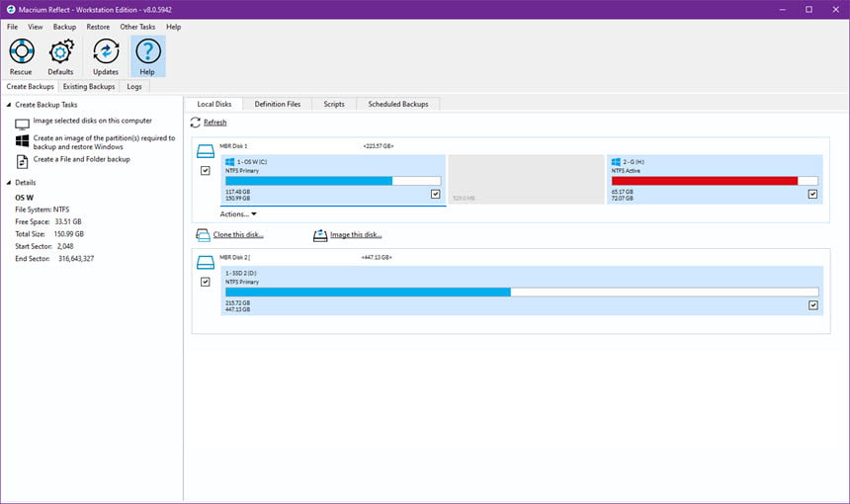Open the Defaults settings gear
Screen dimensions: 850x504
[x=60, y=52]
